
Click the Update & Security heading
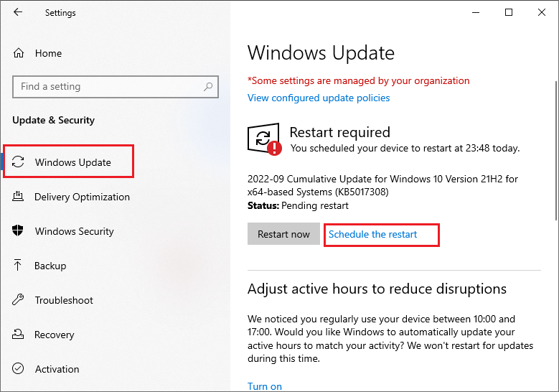tap(54, 120)
